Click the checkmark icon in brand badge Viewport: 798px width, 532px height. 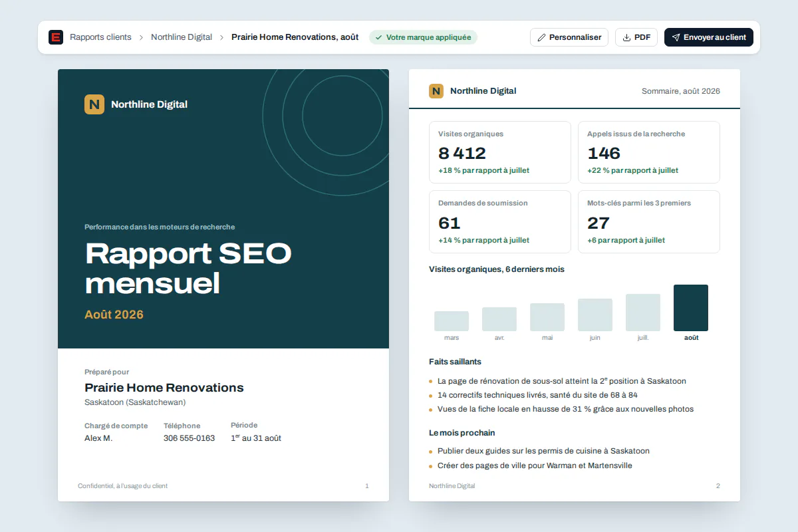click(378, 37)
